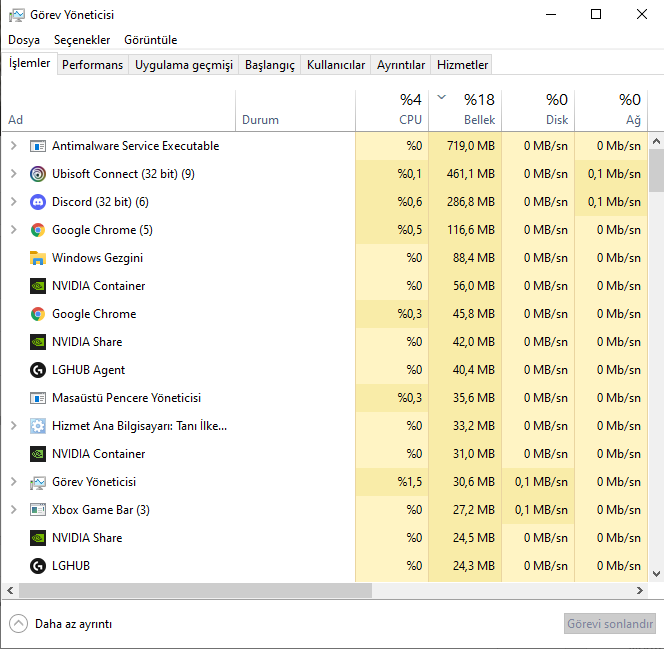Click the %1,5 CPU value
This screenshot has width=664, height=649.
coord(409,482)
